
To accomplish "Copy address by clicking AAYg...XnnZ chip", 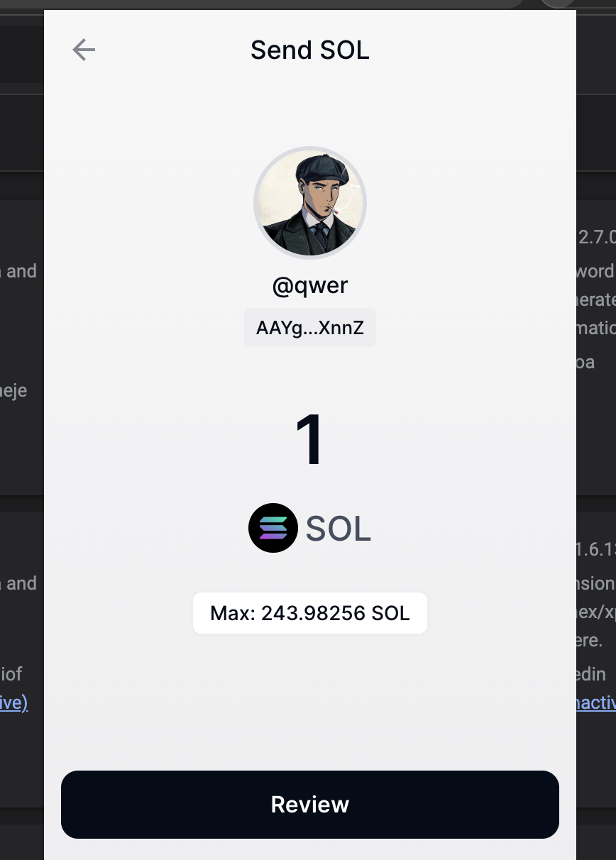I will pyautogui.click(x=310, y=327).
